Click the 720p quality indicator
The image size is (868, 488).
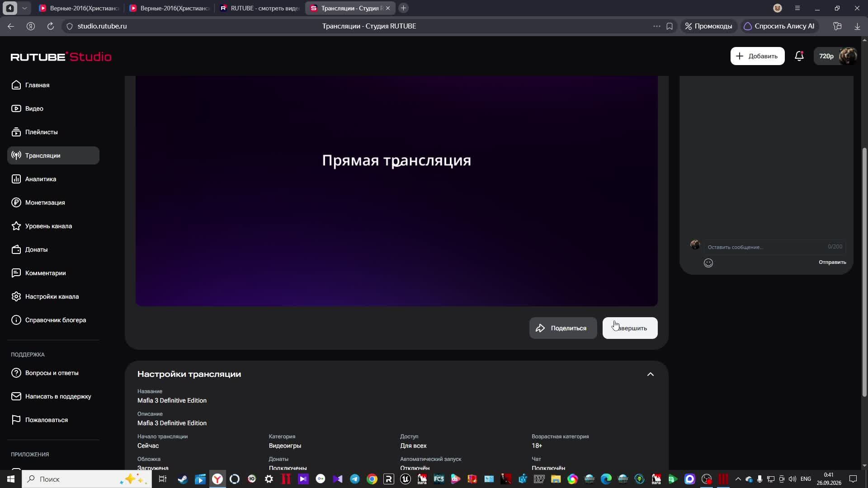tap(826, 56)
